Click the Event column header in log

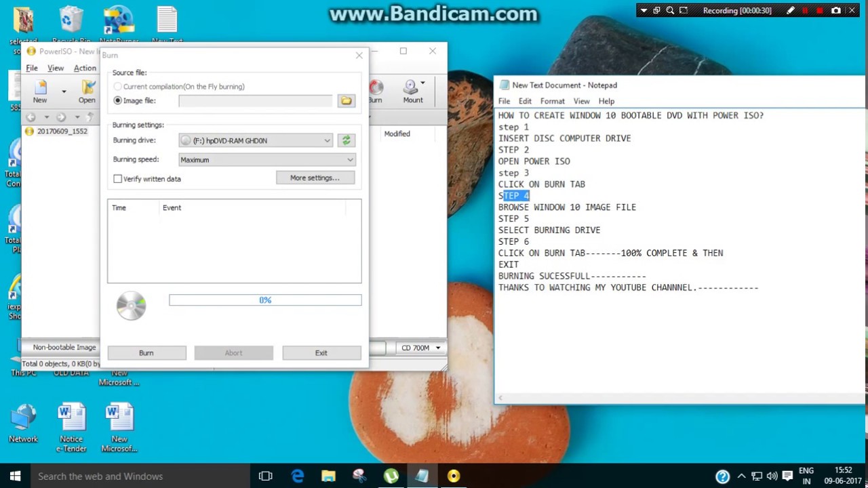pos(251,207)
